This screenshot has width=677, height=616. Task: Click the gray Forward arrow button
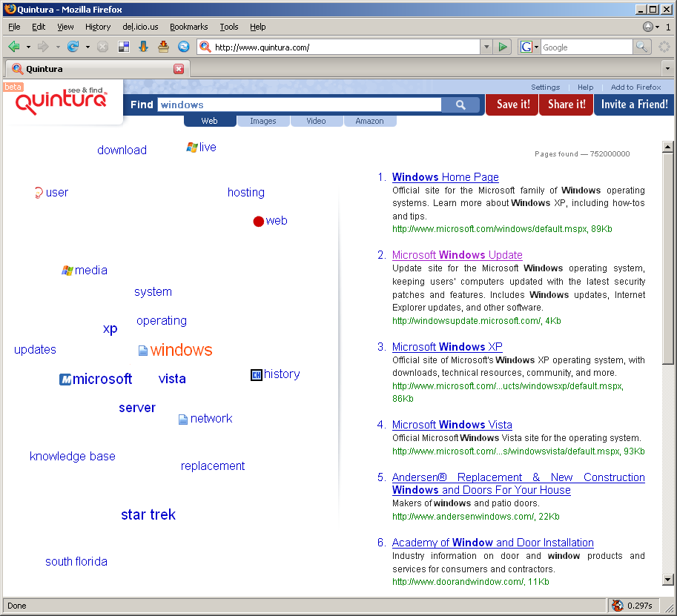coord(43,47)
